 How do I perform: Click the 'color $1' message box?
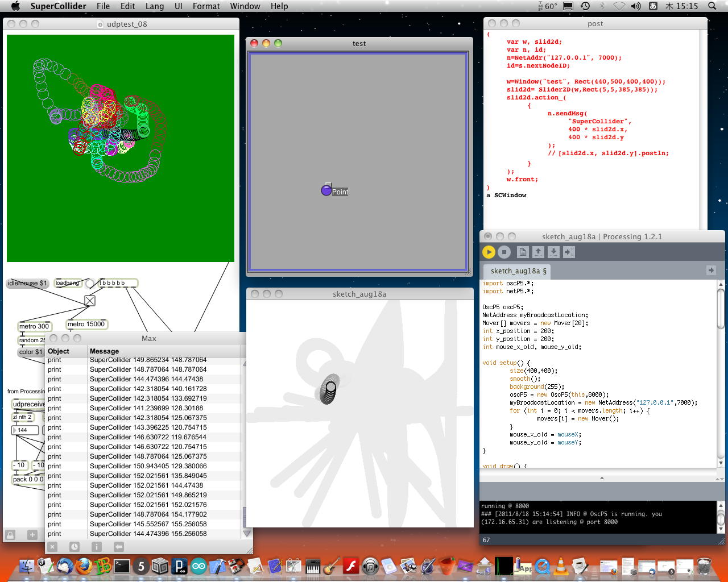tap(31, 352)
